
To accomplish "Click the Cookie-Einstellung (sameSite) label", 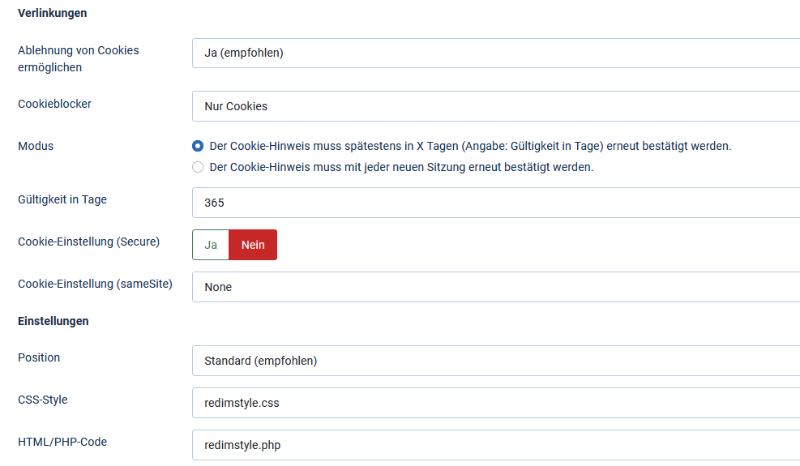I will 95,284.
